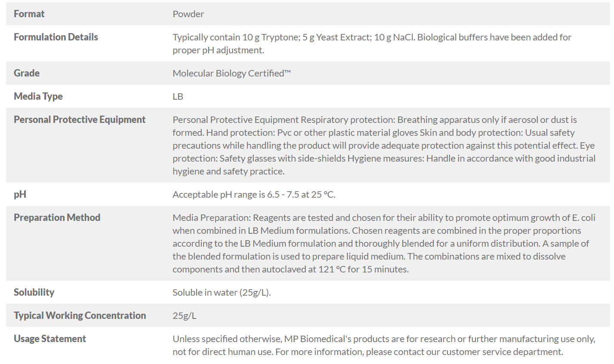
Task: Select the LB media type value
Action: pos(178,96)
